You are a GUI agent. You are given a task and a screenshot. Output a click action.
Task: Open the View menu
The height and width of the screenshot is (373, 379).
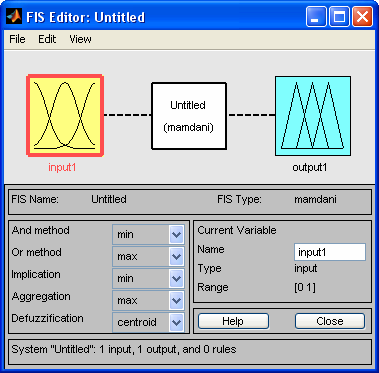80,39
